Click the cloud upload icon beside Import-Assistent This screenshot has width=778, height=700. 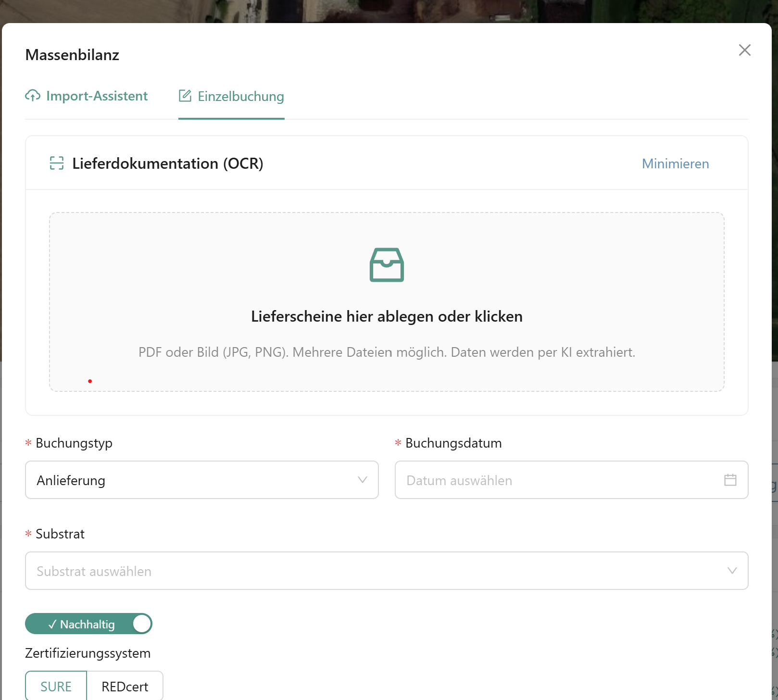coord(32,96)
